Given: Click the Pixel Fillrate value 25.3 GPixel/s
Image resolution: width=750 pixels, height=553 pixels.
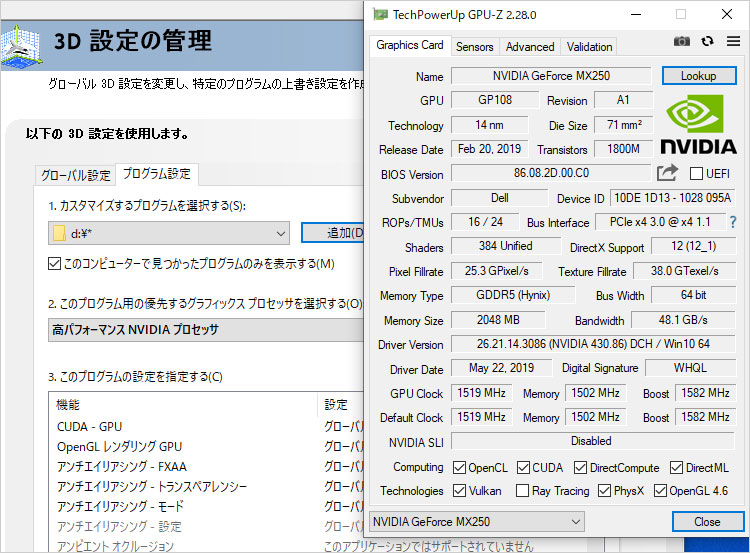Looking at the screenshot, I should pos(496,271).
